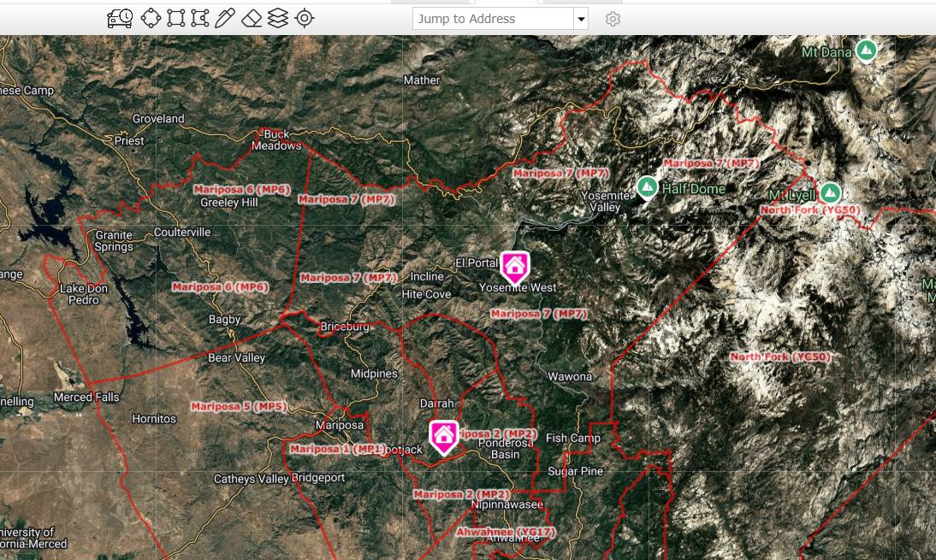
Task: Click the Ahwahnee (YG17) territory label
Action: pyautogui.click(x=506, y=532)
